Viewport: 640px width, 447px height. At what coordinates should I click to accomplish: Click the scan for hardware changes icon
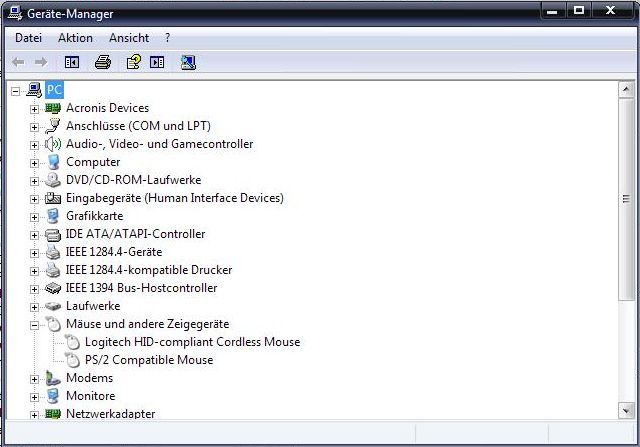[x=188, y=62]
